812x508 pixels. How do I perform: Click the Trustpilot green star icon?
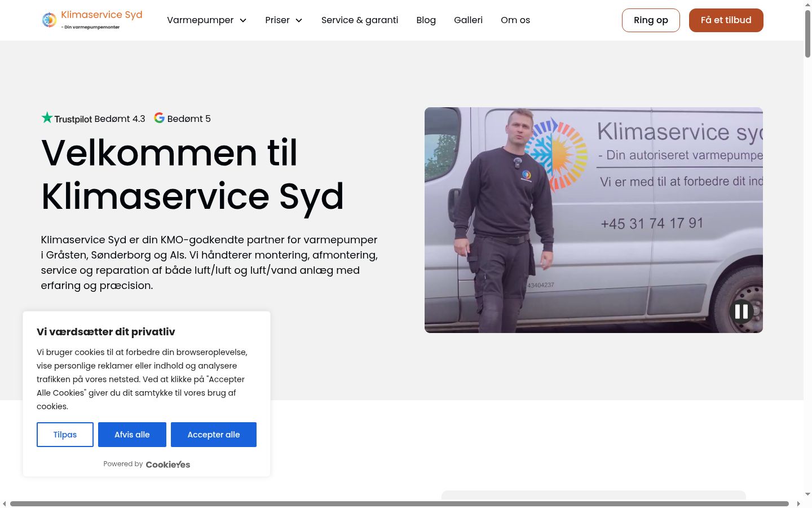point(47,117)
